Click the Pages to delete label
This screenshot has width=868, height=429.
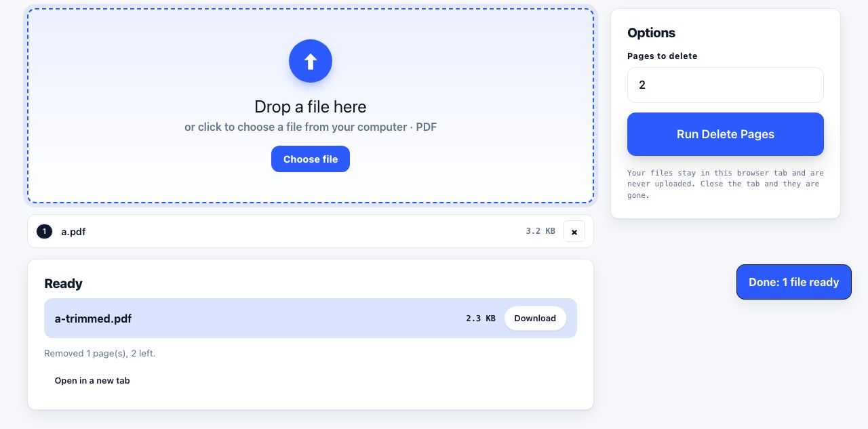[663, 56]
